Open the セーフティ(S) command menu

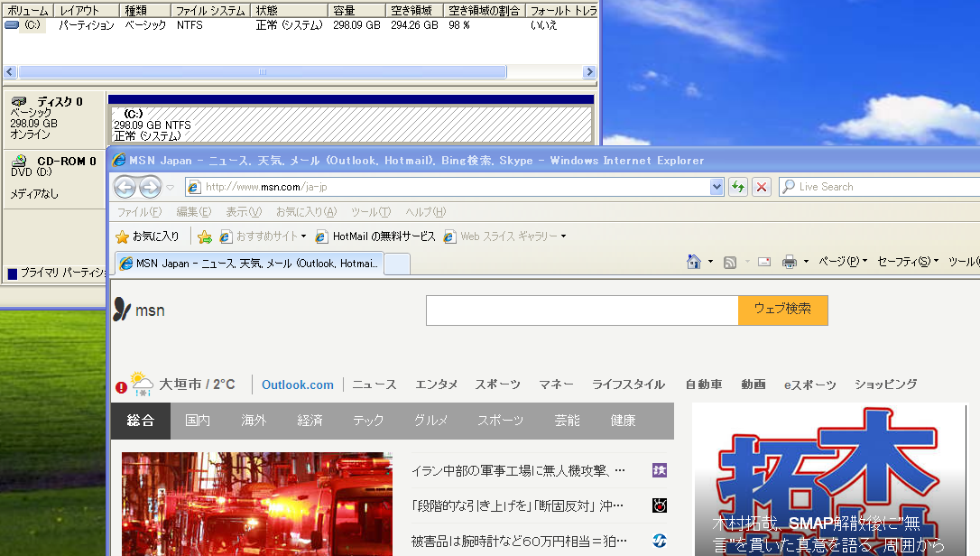click(x=908, y=262)
